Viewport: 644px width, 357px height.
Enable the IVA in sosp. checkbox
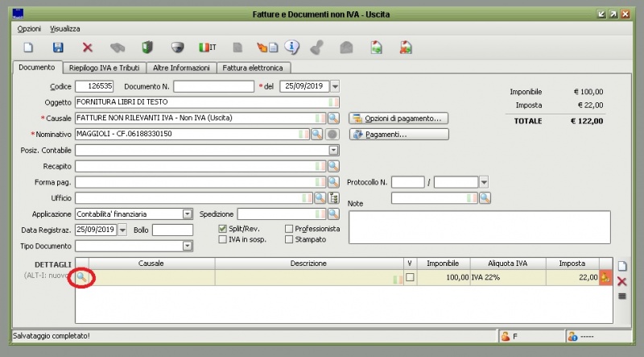point(223,239)
